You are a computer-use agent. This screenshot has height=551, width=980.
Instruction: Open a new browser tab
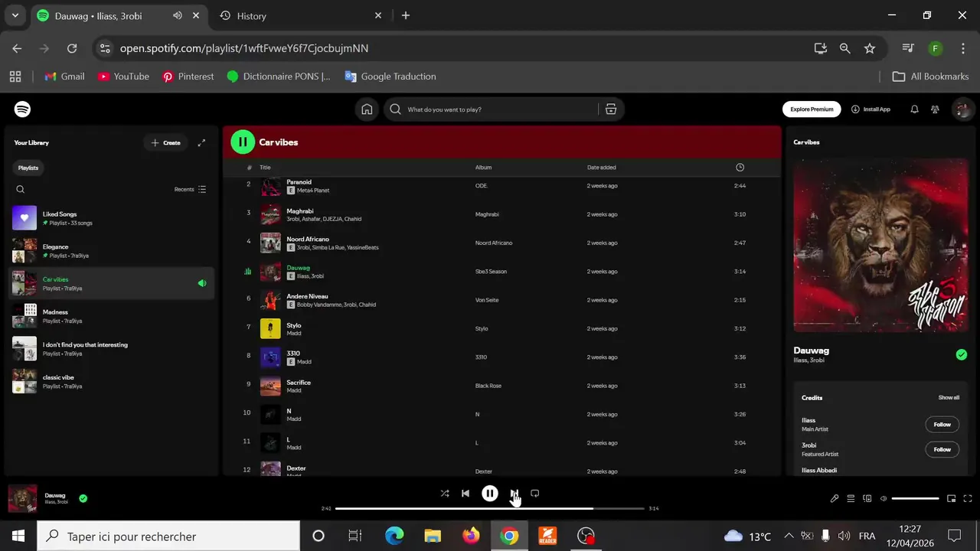(406, 15)
